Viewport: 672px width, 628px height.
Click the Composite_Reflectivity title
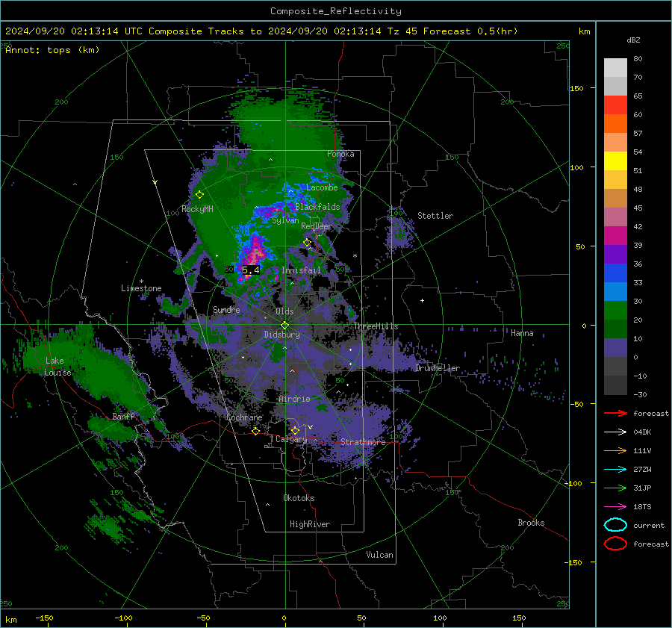pos(336,11)
